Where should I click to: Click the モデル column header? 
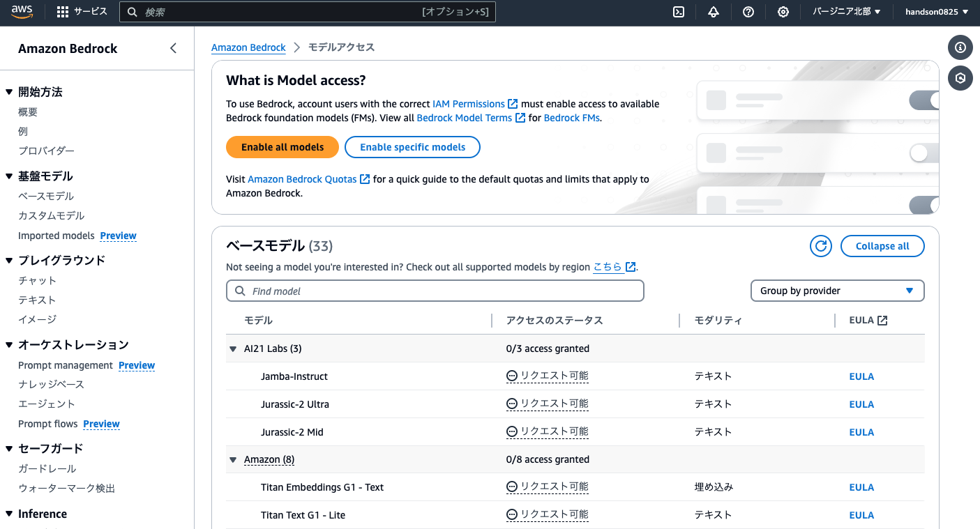(258, 321)
